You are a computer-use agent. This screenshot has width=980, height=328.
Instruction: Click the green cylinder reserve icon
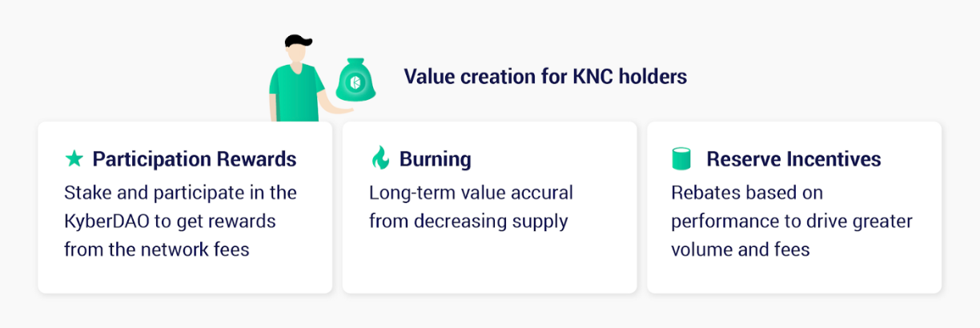pos(681,158)
